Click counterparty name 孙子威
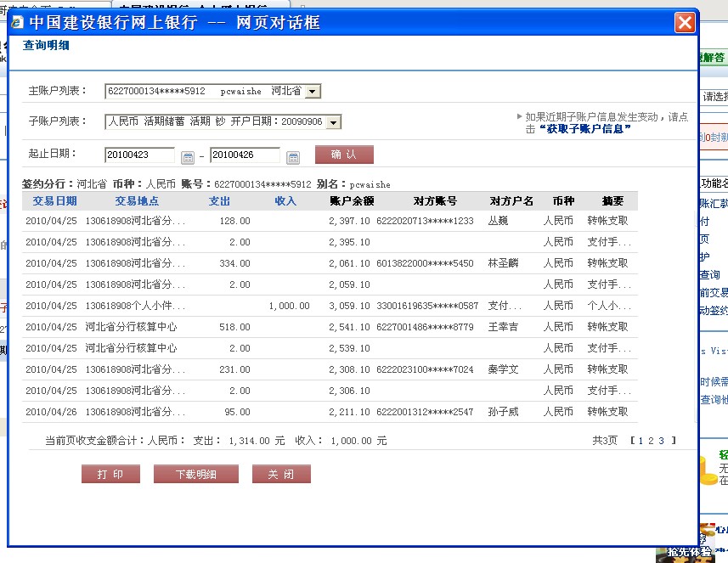This screenshot has width=728, height=563. point(503,412)
